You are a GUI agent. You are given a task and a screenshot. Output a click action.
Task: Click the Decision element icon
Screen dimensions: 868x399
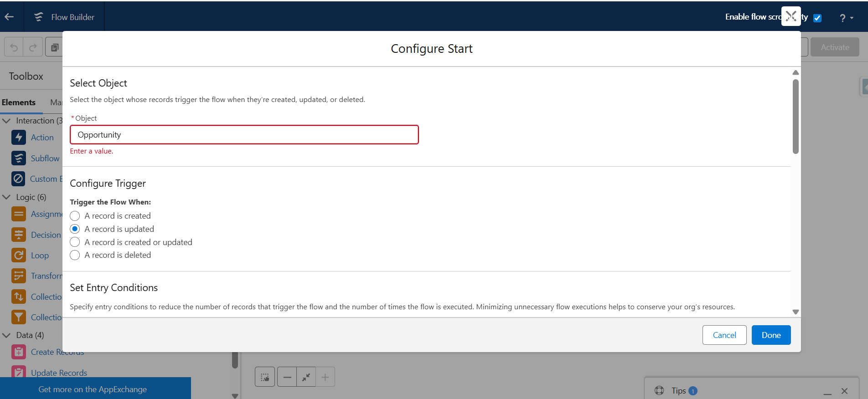coord(19,235)
